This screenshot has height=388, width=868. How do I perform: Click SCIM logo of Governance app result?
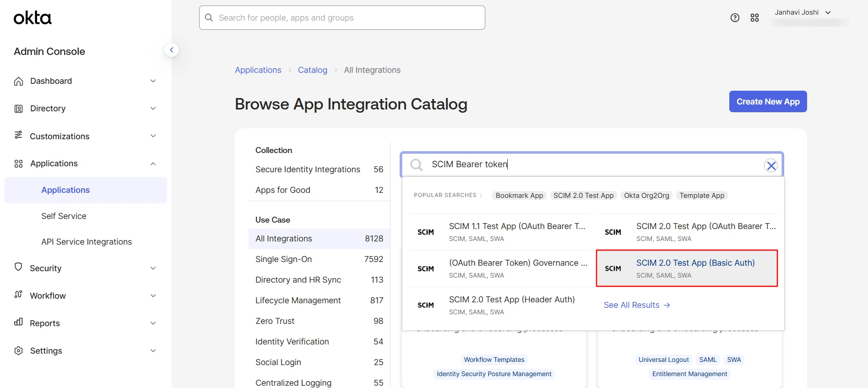coord(426,269)
